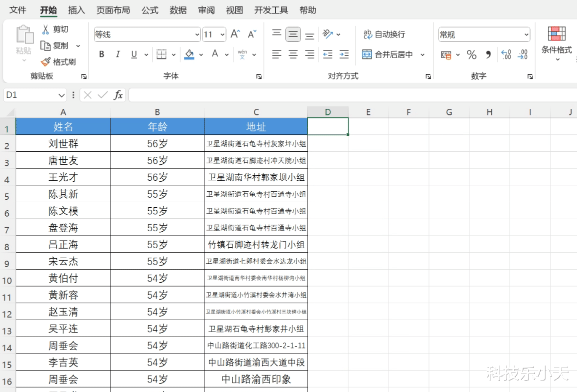This screenshot has width=577, height=392.
Task: Click the Conditional Formatting (条件格式) icon
Action: pyautogui.click(x=556, y=33)
